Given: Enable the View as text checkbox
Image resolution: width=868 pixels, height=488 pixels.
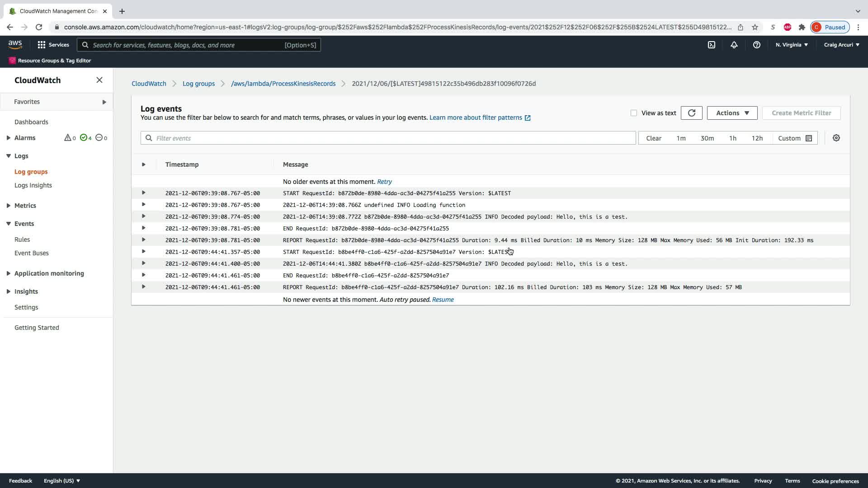Looking at the screenshot, I should point(634,113).
